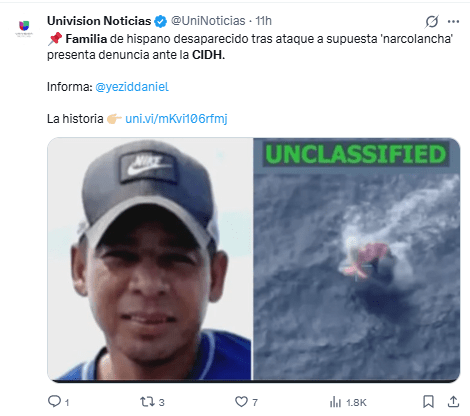Screen dimensions: 470x416
Task: Click the reply count number 1
Action: (67, 403)
